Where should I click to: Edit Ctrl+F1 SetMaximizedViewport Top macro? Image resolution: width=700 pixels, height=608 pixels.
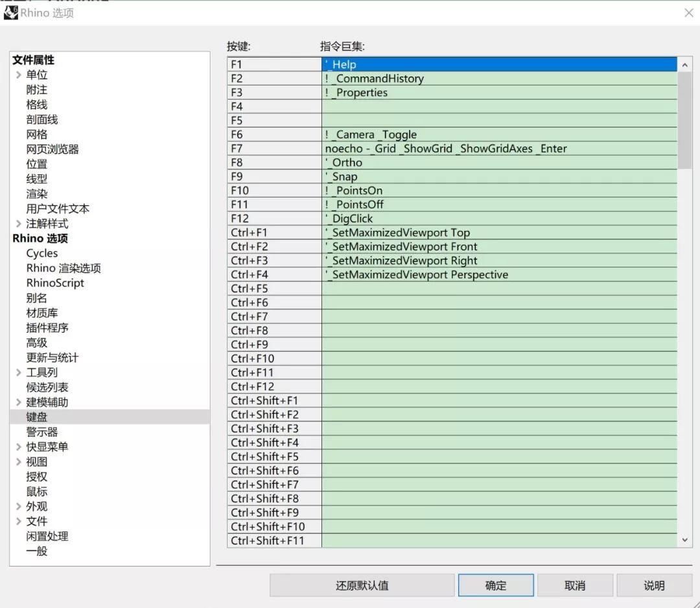pos(499,233)
